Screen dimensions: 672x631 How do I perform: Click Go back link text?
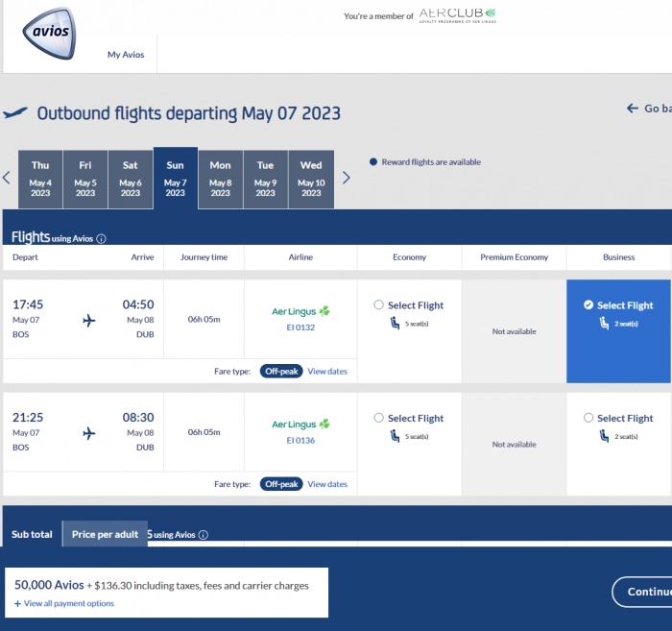click(658, 109)
